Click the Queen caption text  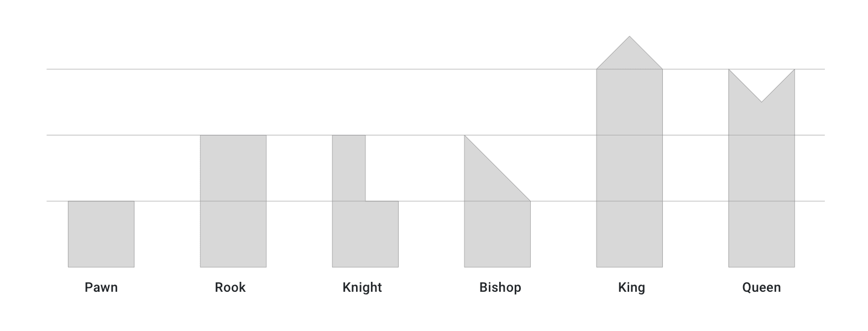761,287
